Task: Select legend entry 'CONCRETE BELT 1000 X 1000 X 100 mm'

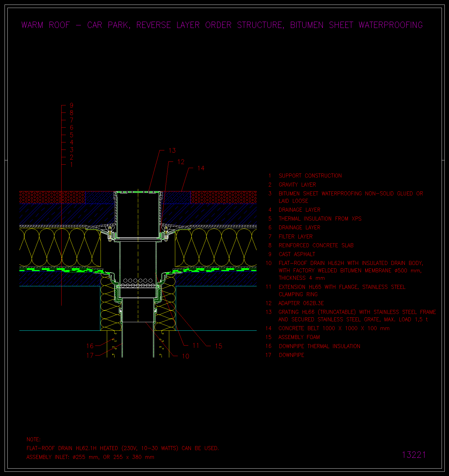Action: (334, 328)
